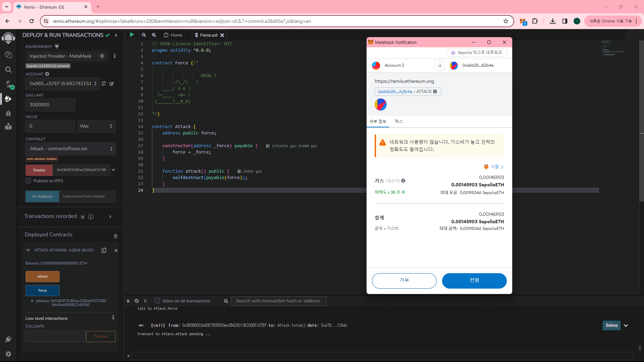
Task: Click the At Address button
Action: click(x=42, y=196)
